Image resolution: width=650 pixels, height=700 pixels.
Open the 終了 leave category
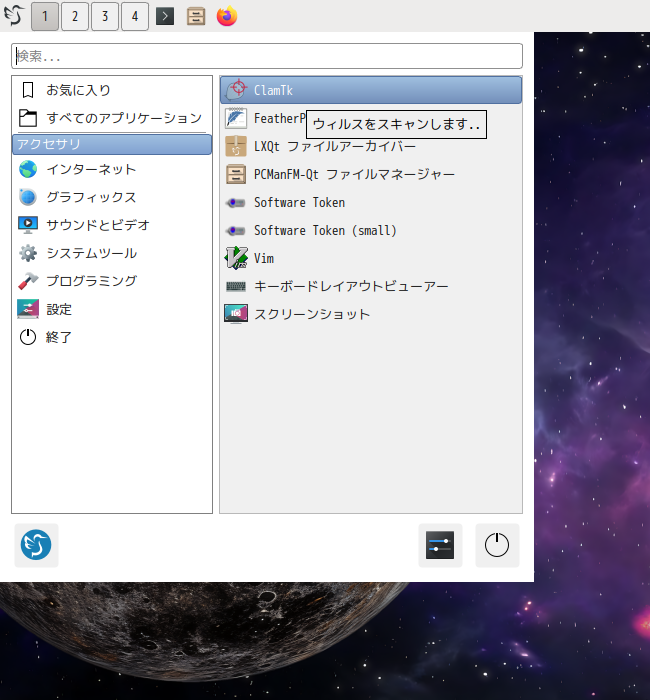click(112, 337)
